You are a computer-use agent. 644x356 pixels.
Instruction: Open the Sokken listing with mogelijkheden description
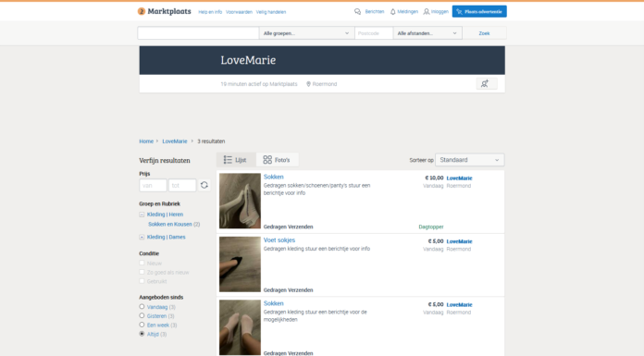[x=274, y=303]
